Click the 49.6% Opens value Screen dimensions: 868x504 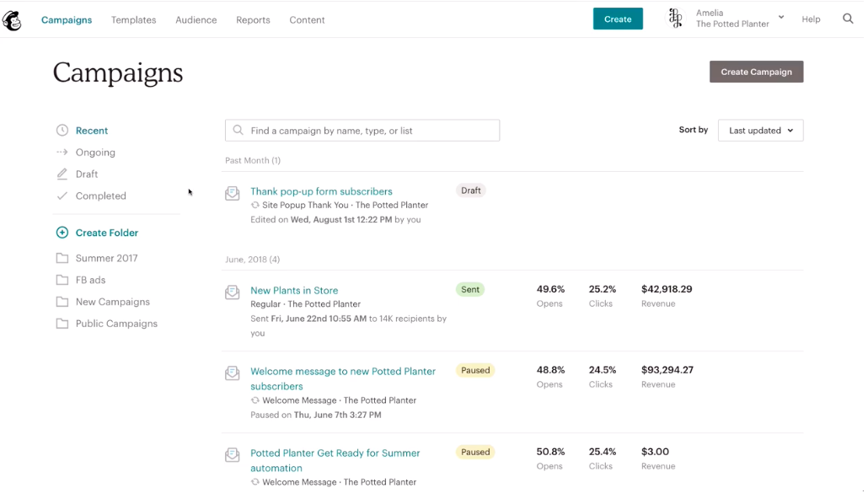click(550, 289)
